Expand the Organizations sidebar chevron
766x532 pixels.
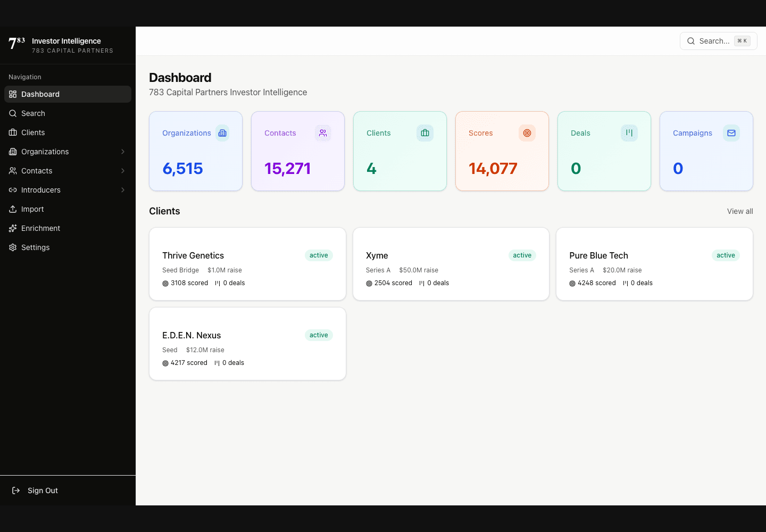click(x=123, y=152)
